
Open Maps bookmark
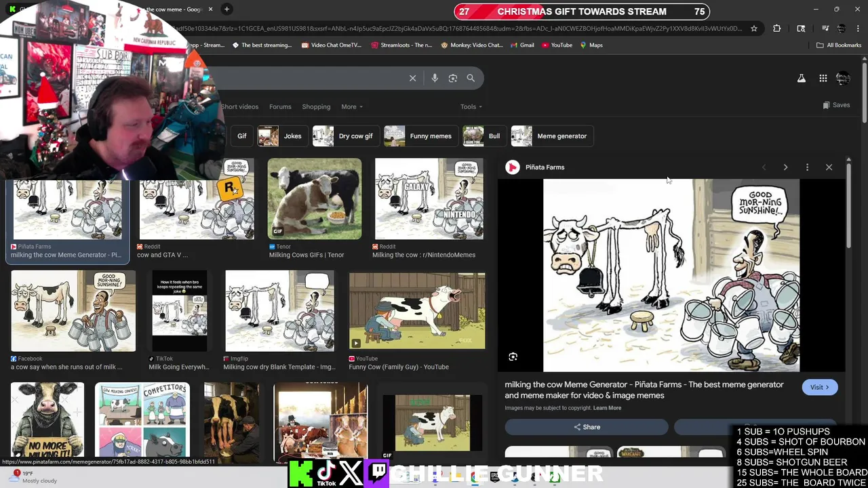(591, 45)
